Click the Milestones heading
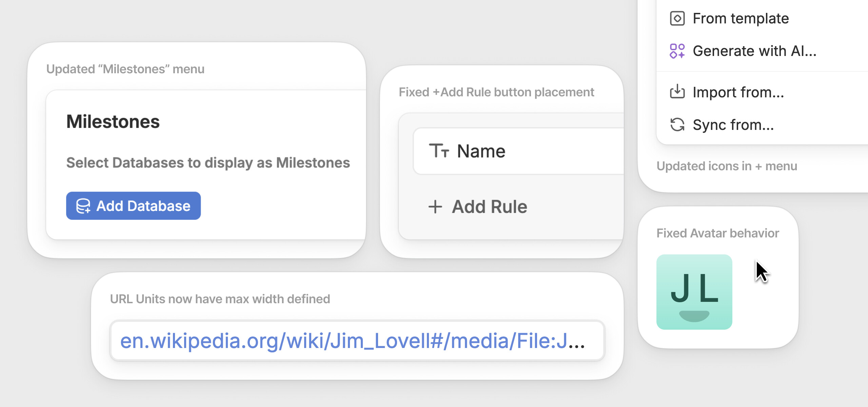The width and height of the screenshot is (868, 407). 113,122
